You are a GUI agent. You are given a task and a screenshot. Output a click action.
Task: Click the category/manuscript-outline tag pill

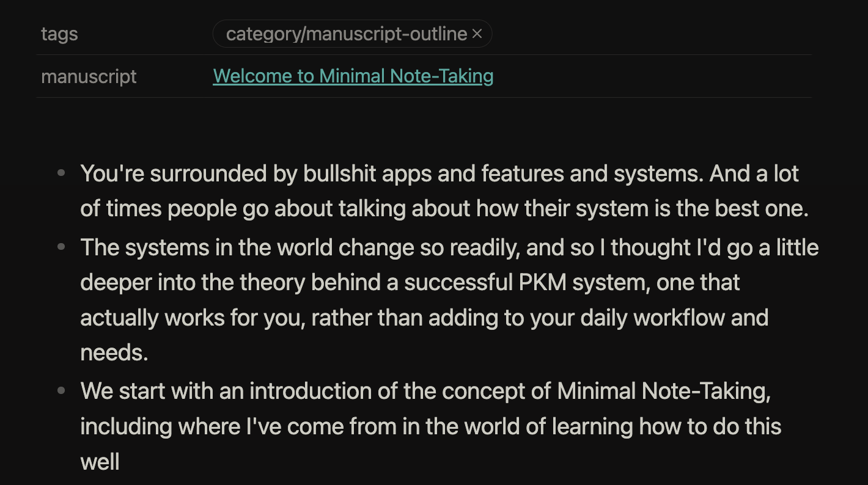(346, 34)
